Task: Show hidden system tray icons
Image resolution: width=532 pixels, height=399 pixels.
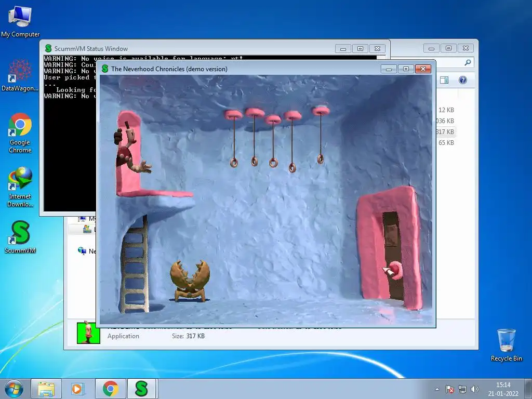Action: pyautogui.click(x=437, y=389)
